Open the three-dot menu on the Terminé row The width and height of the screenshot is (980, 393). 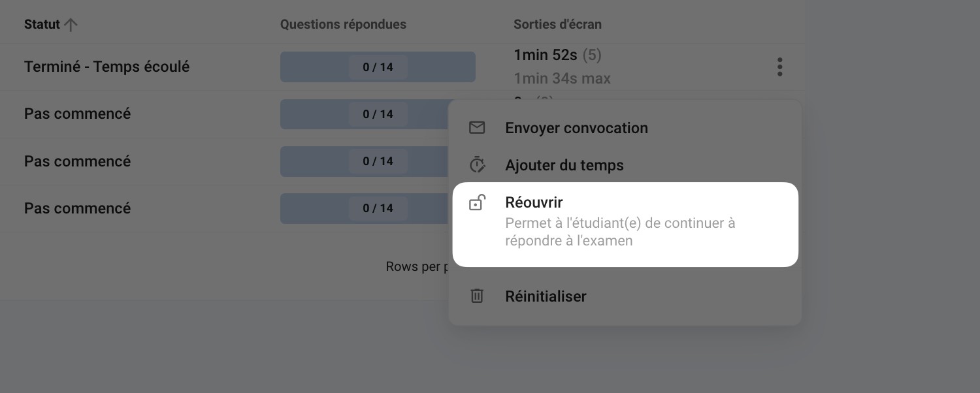point(779,67)
